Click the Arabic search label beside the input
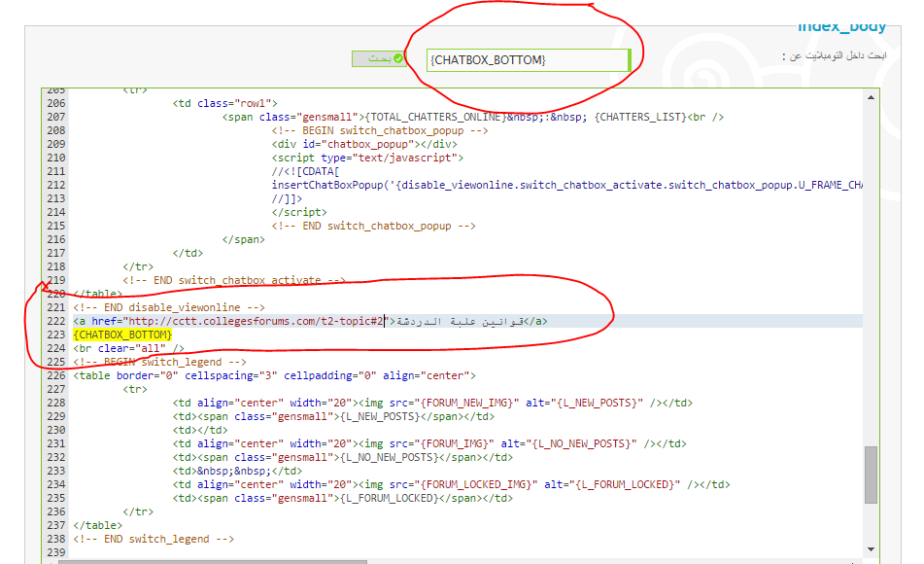 (835, 55)
